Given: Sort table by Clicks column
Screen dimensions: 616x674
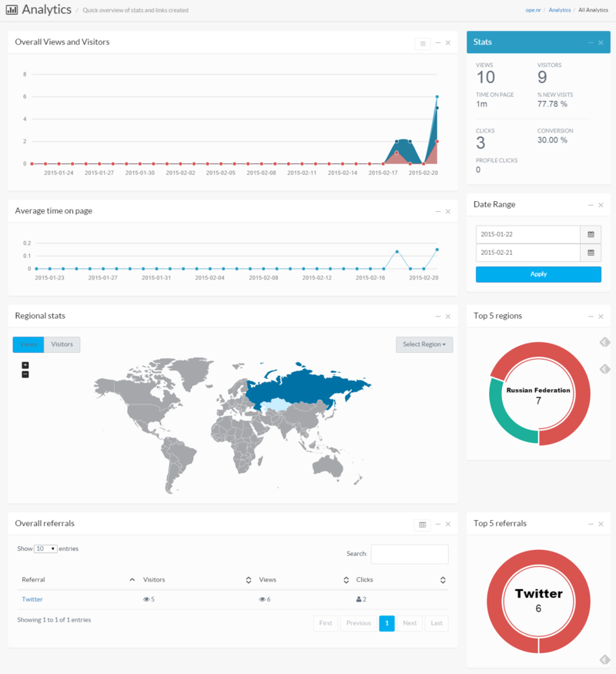Looking at the screenshot, I should coord(400,580).
